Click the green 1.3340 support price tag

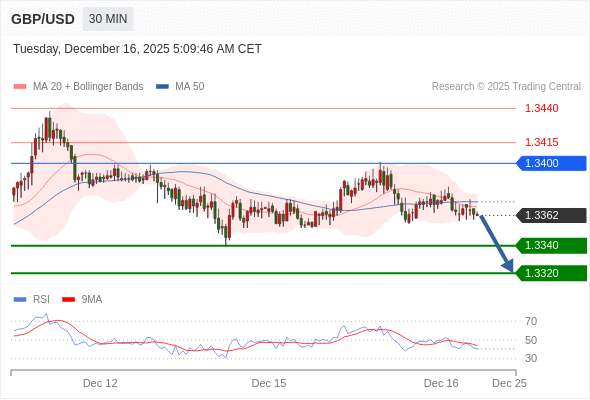click(x=552, y=245)
